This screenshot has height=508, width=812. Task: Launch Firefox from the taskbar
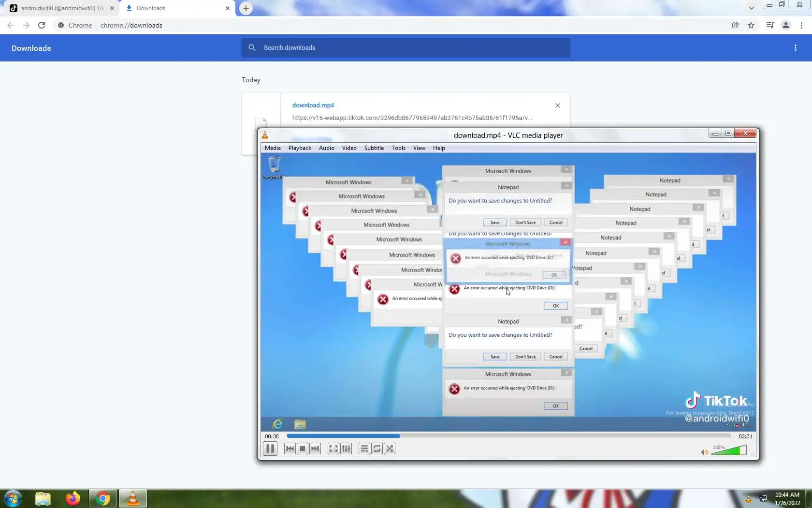tap(73, 498)
